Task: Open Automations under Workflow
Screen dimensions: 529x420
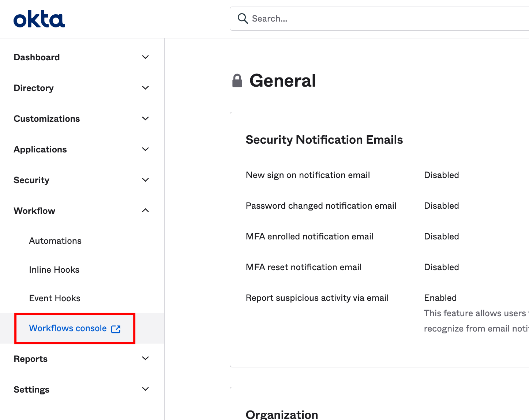Action: point(55,241)
